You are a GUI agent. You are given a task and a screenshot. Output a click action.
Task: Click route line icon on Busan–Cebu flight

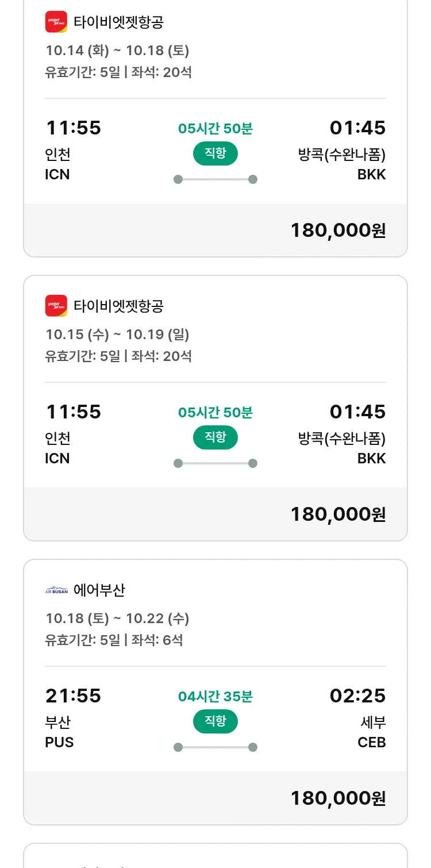point(215,747)
